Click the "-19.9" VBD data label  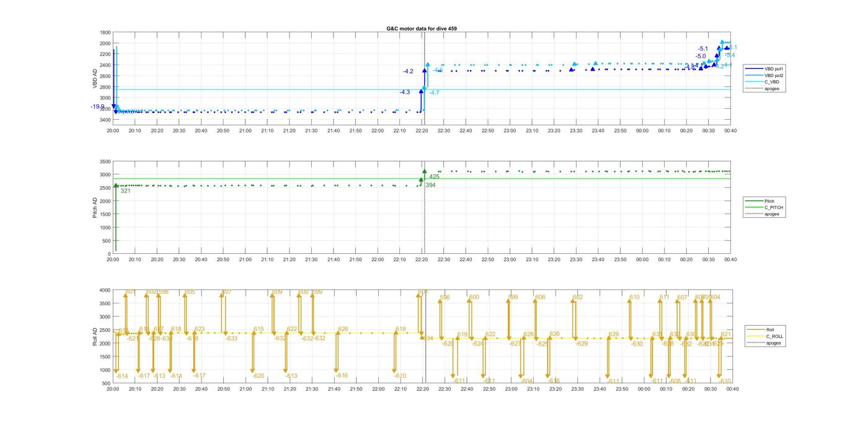(x=97, y=107)
